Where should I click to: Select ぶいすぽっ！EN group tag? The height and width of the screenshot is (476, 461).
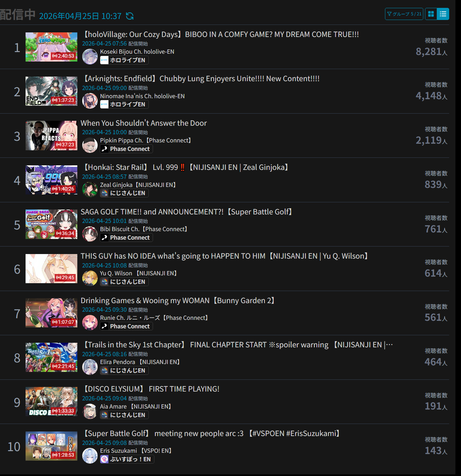[x=127, y=459]
